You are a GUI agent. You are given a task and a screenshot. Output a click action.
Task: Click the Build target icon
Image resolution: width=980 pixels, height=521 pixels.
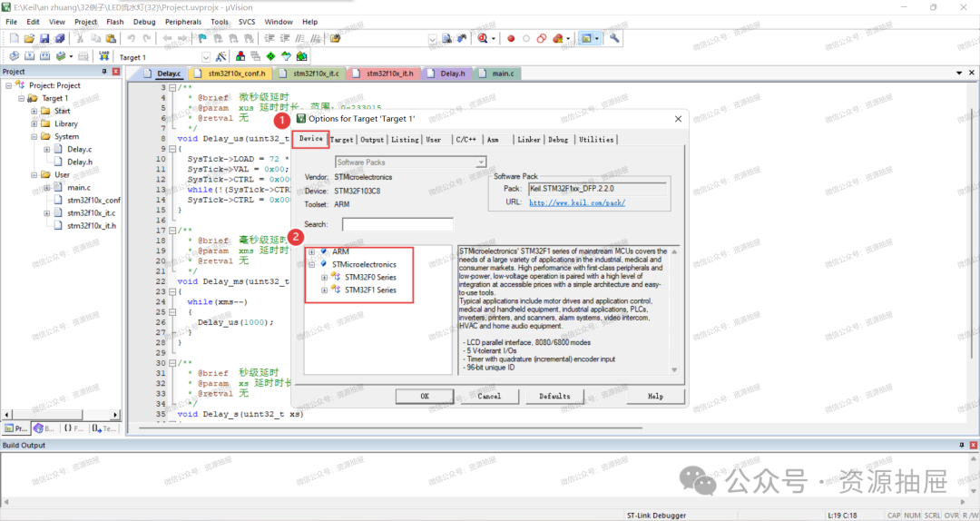coord(29,56)
